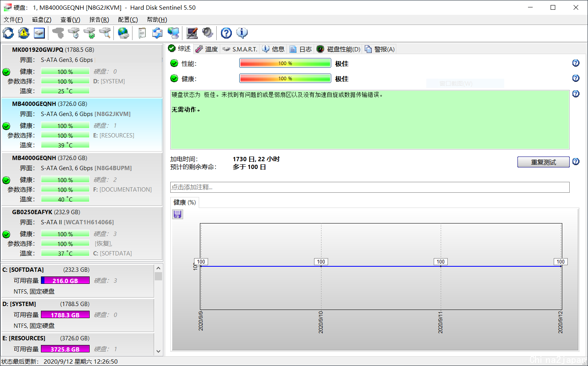588x366 pixels.
Task: Click the 39 °C temperature bar
Action: (x=65, y=145)
